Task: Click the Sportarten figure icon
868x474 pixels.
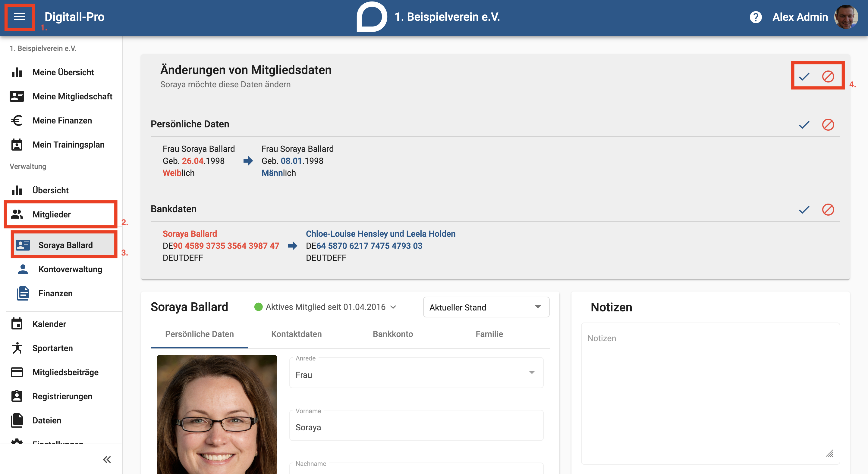Action: [17, 348]
